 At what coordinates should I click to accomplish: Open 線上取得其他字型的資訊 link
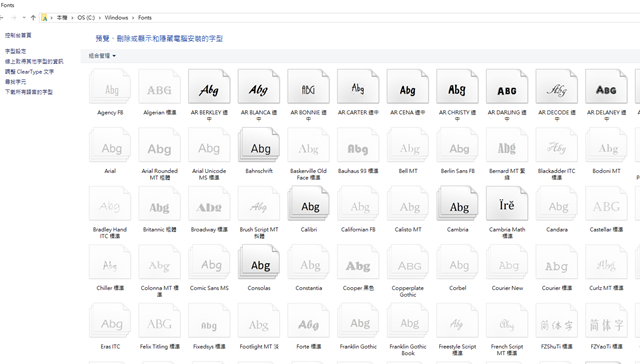pyautogui.click(x=34, y=61)
